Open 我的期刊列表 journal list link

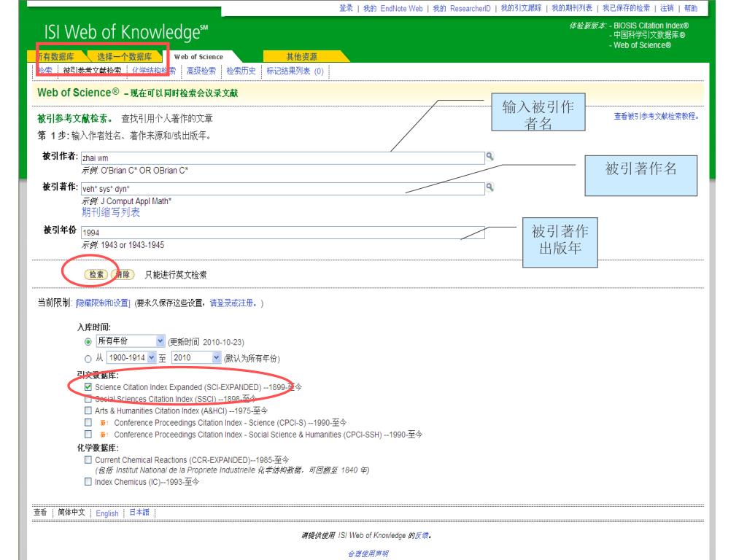click(572, 8)
